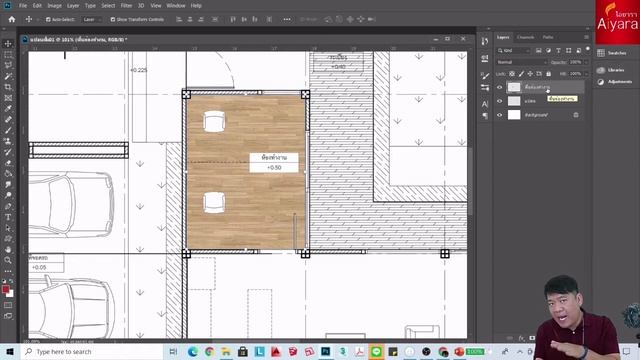Select the Paint Bucket tool

coord(8,173)
